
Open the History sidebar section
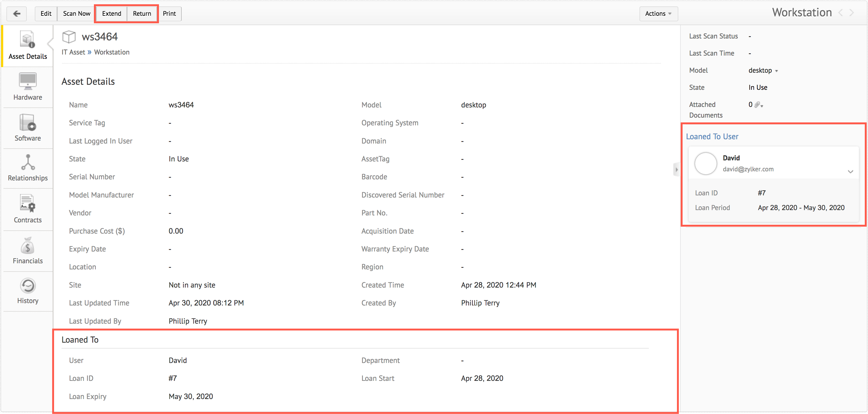tap(28, 291)
